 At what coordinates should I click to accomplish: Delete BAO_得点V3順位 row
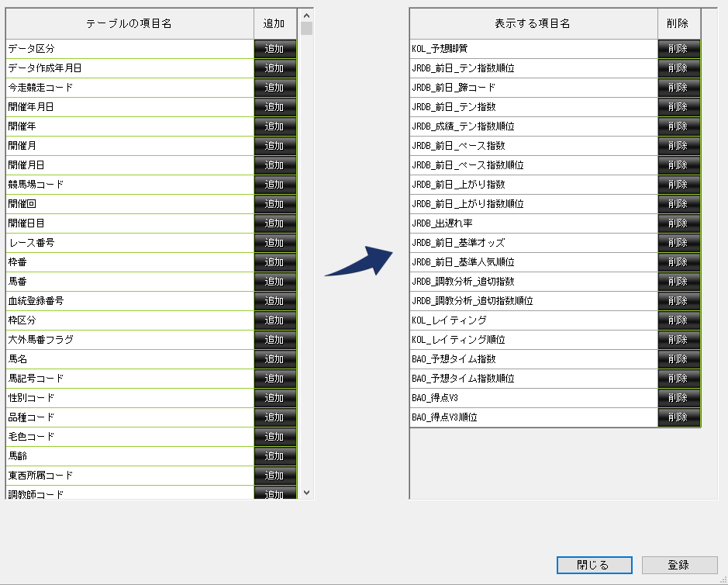679,417
